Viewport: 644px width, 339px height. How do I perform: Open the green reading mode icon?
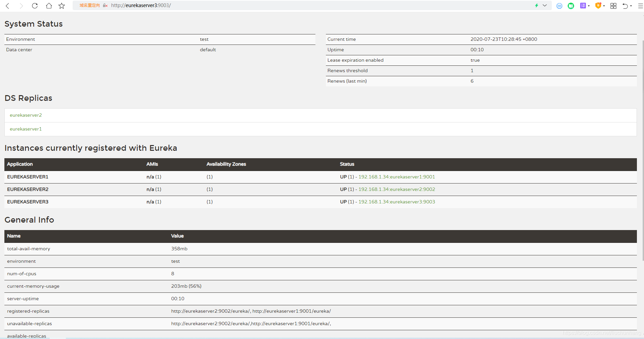(x=571, y=6)
